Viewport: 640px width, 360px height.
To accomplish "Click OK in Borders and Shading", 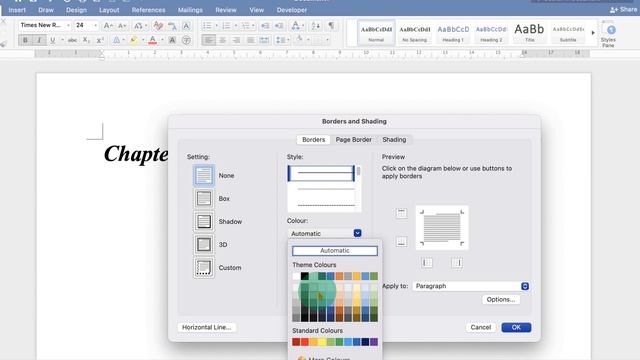I will [516, 327].
